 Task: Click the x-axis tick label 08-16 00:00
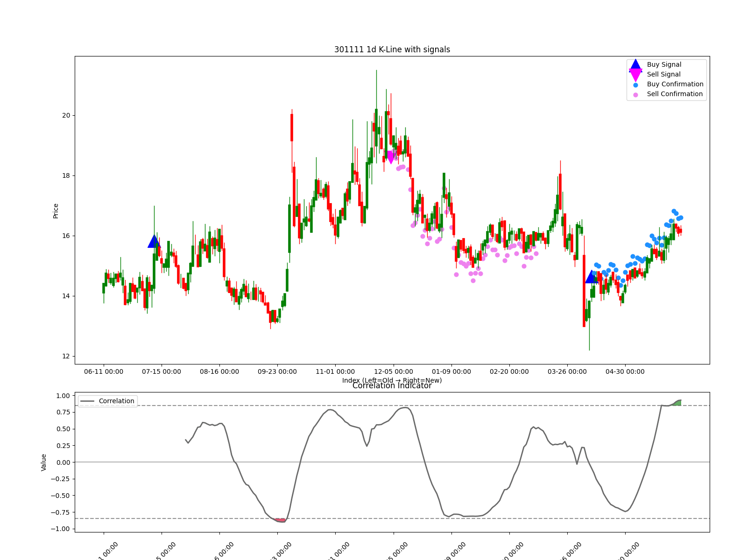[219, 371]
